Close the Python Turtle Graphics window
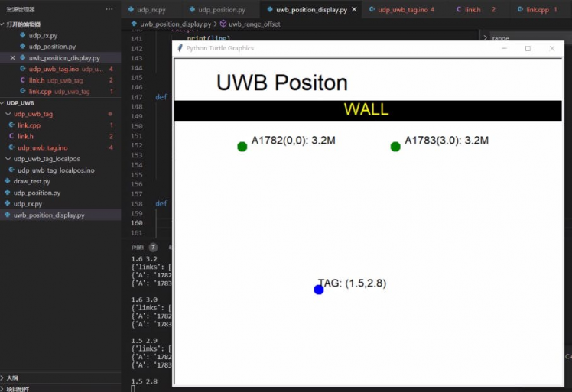 coord(552,48)
